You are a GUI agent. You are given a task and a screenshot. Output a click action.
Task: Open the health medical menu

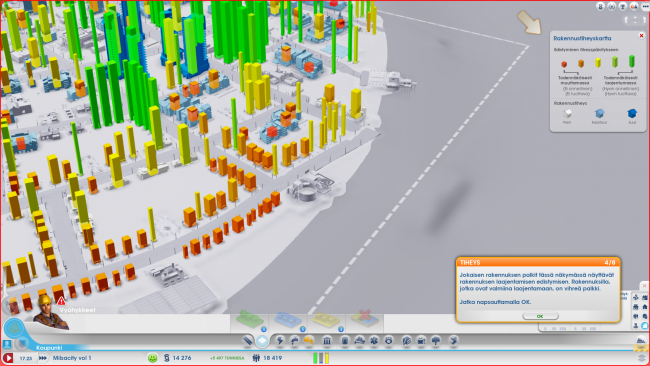(374, 341)
